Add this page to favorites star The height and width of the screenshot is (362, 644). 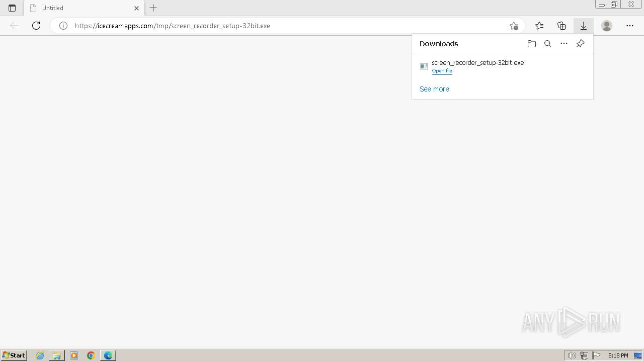coord(514,26)
